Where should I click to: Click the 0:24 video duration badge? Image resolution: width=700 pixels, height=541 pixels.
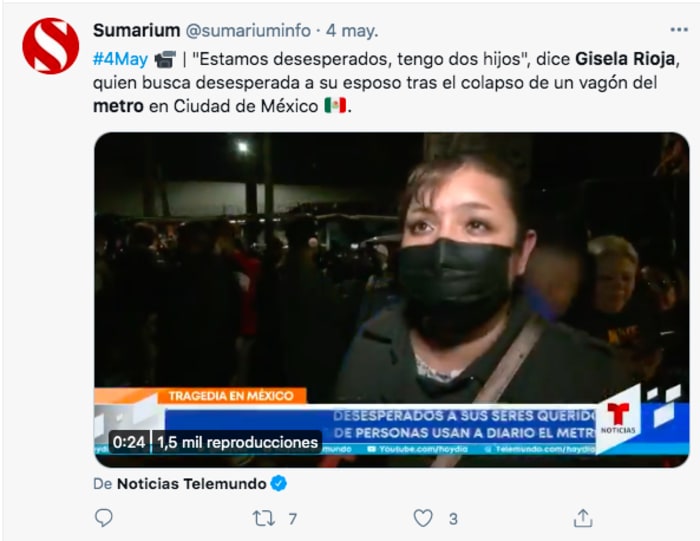coord(129,442)
